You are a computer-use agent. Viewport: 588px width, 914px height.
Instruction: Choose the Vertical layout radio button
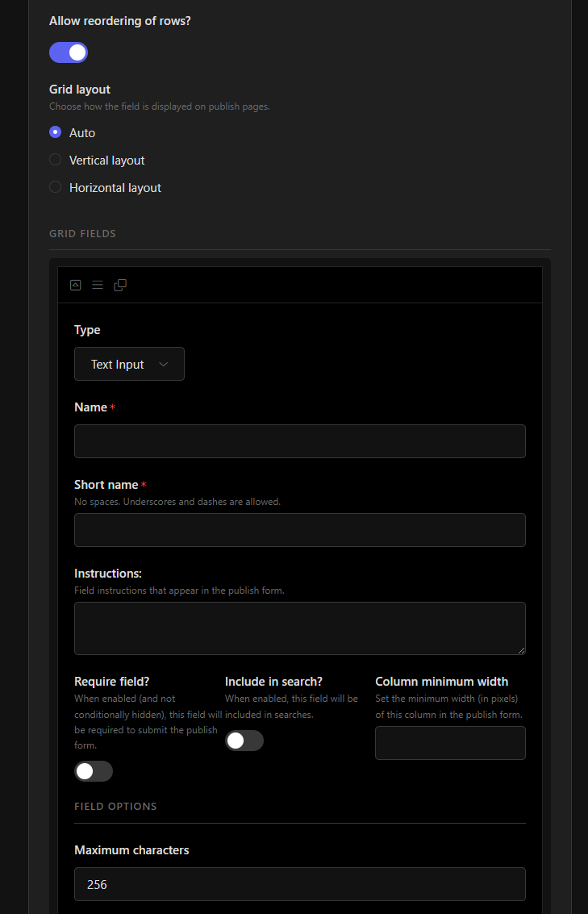(56, 160)
